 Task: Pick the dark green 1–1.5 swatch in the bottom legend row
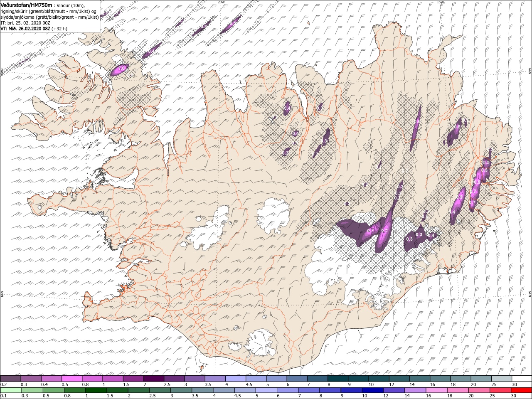(x=96, y=390)
